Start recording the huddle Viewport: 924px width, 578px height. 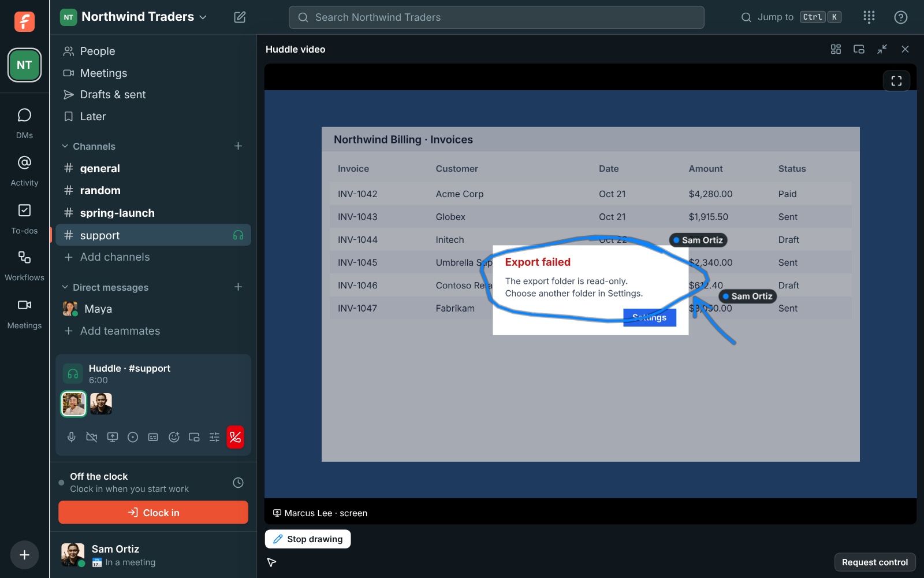tap(133, 437)
